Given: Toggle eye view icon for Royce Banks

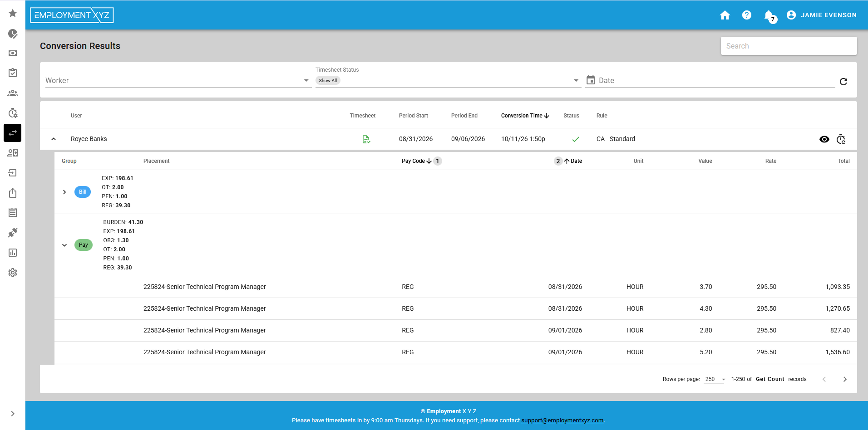Looking at the screenshot, I should coord(824,139).
